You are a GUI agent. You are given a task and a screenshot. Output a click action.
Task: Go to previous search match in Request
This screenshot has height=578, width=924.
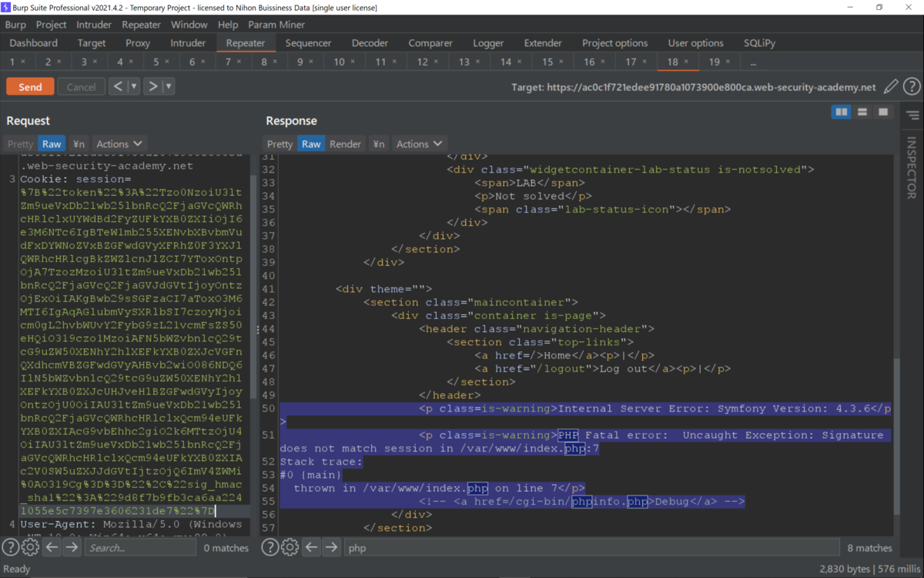(x=52, y=547)
